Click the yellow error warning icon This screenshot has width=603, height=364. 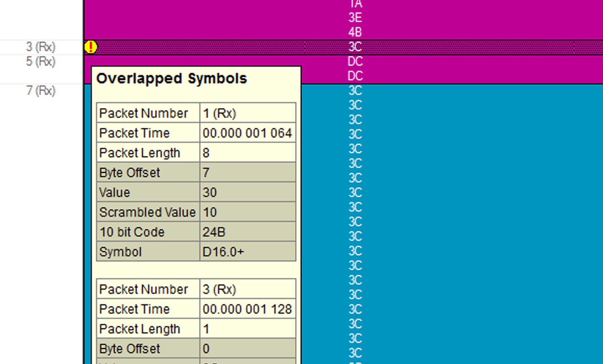(x=91, y=47)
